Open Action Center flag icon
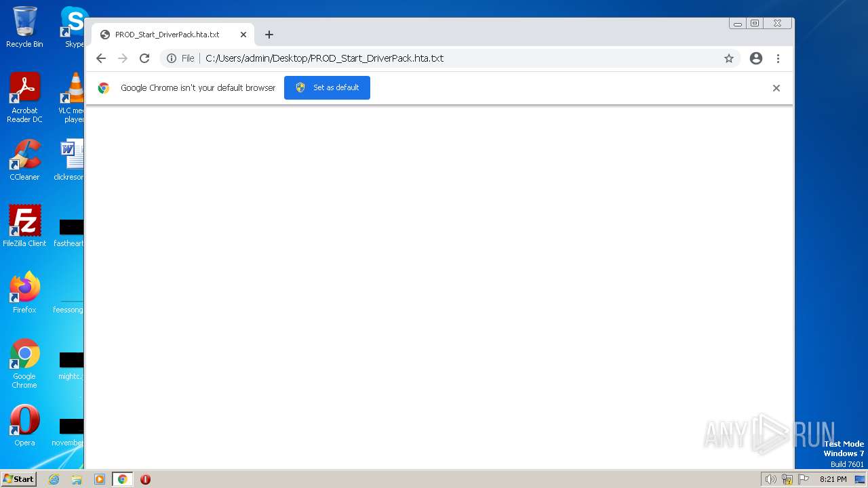Viewport: 868px width, 488px height. click(x=804, y=479)
